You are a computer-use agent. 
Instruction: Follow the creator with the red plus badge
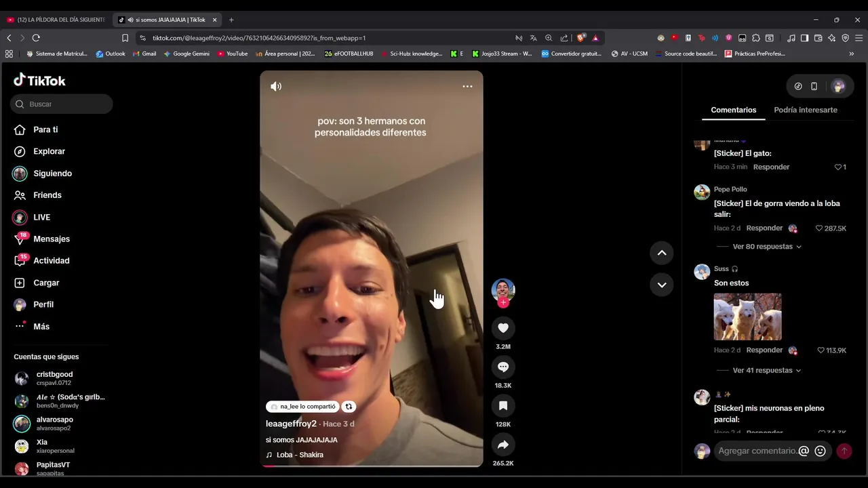[x=503, y=303]
